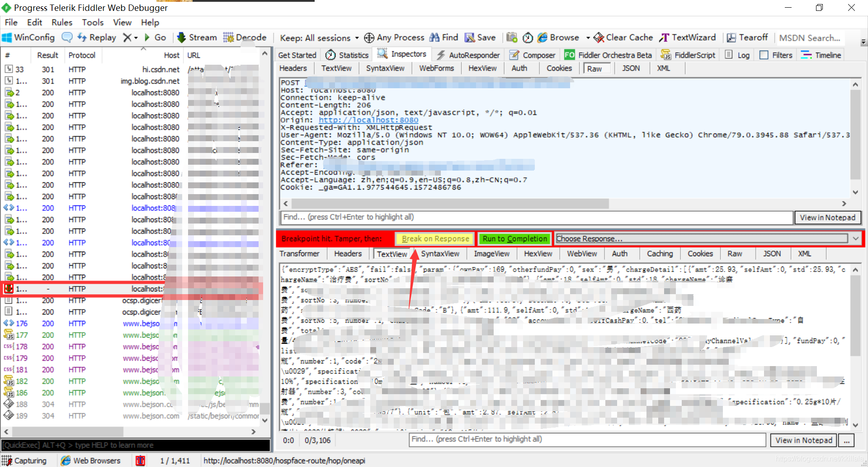Click the camera screenshot icon
This screenshot has width=868, height=467.
pyautogui.click(x=512, y=38)
